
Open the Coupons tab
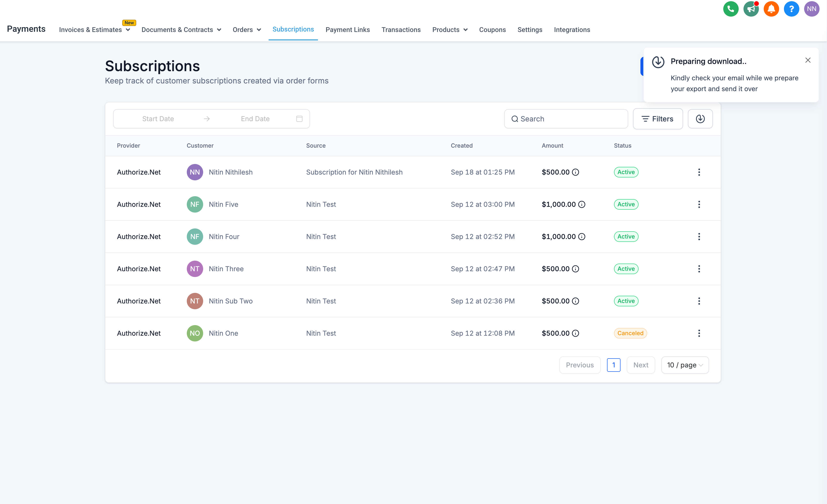(492, 30)
